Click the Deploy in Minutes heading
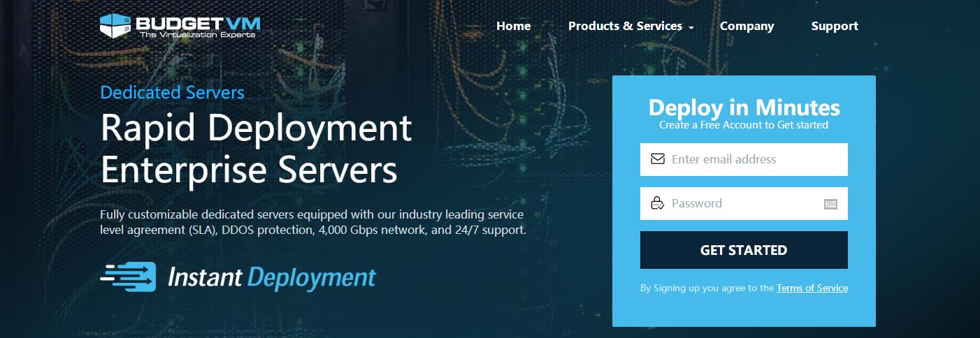This screenshot has height=338, width=980. tap(744, 108)
